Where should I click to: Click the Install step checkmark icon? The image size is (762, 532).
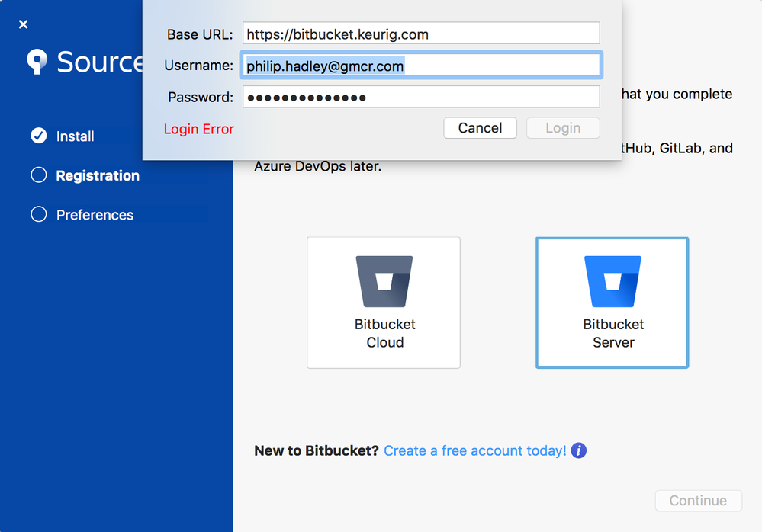coord(39,136)
